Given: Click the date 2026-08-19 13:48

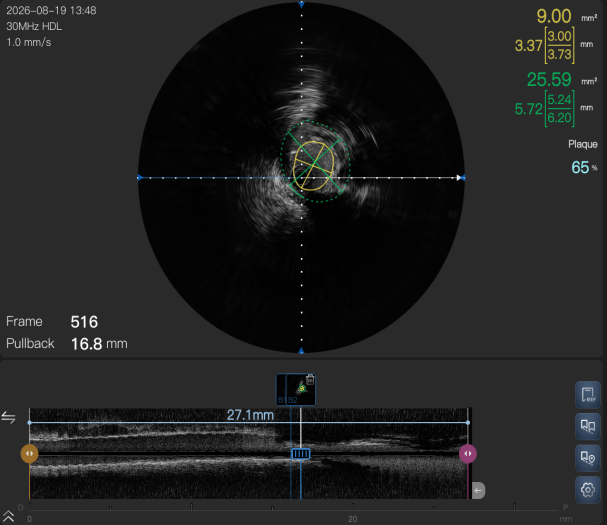Looking at the screenshot, I should [51, 10].
